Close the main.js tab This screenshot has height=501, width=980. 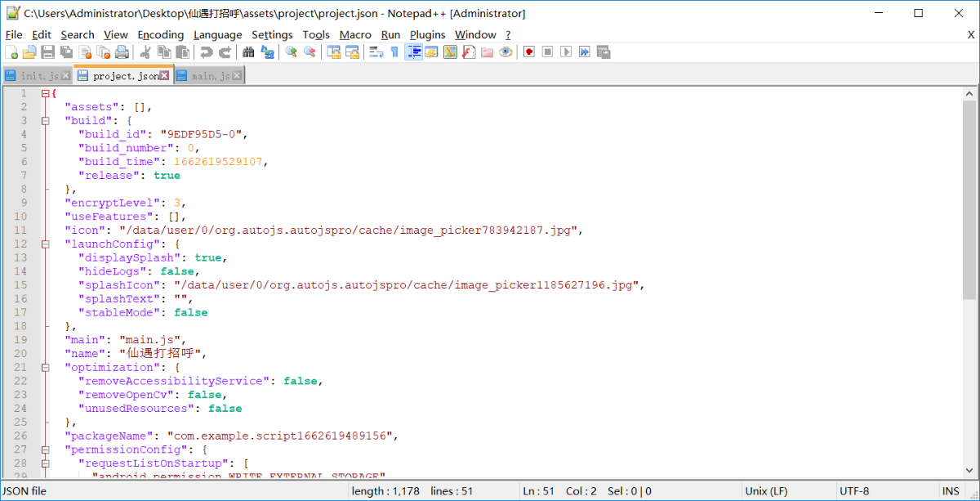tap(237, 76)
